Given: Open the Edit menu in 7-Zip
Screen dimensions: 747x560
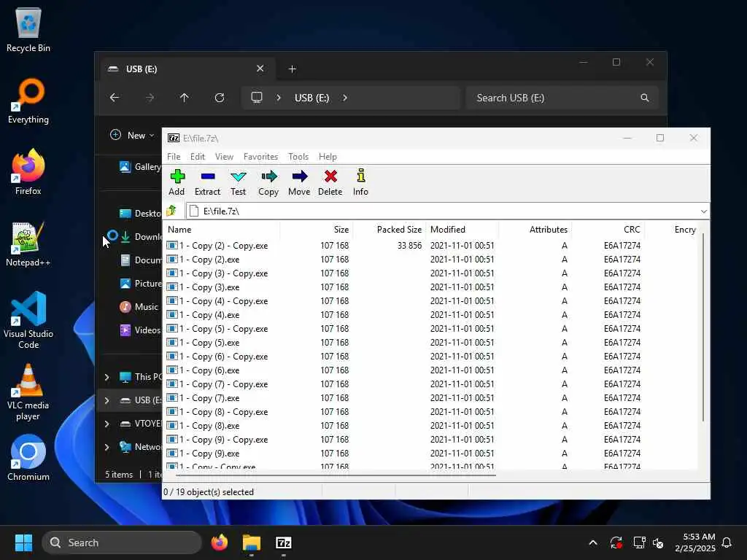Looking at the screenshot, I should tap(197, 157).
